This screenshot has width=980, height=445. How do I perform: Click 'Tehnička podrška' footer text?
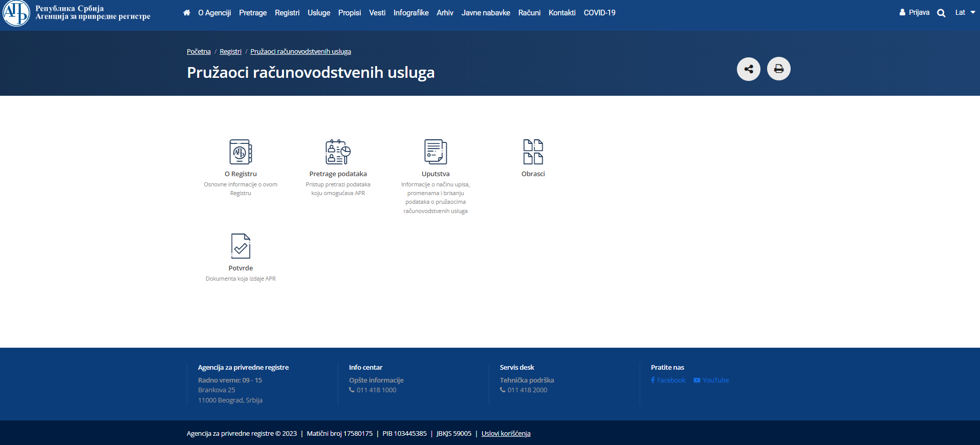527,380
